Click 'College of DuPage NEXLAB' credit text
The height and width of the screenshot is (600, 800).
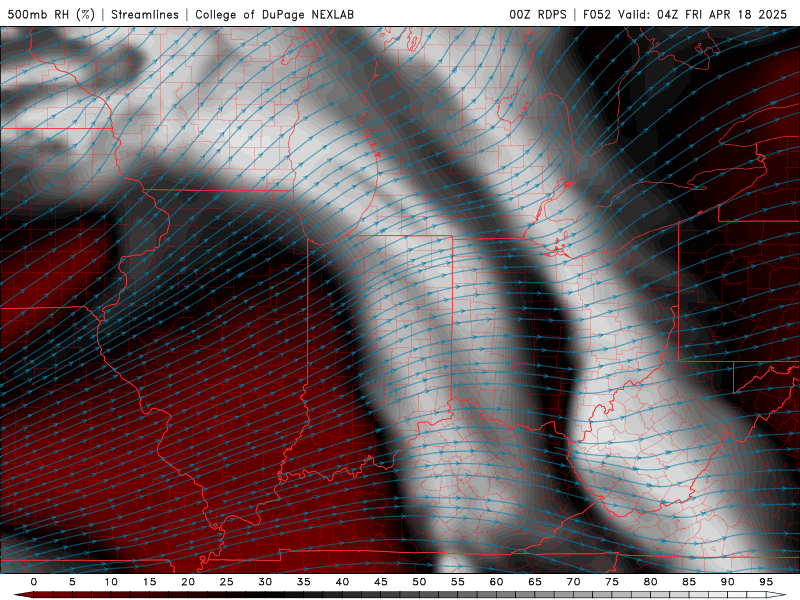point(274,14)
